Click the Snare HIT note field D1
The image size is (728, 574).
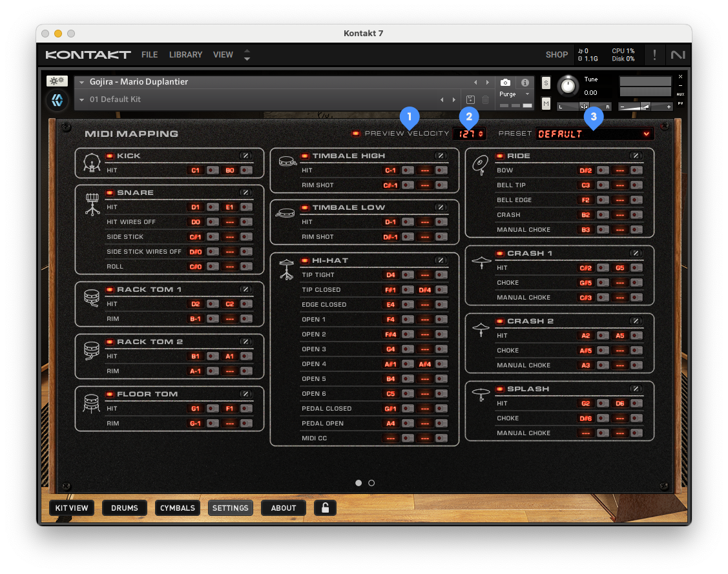pos(195,207)
